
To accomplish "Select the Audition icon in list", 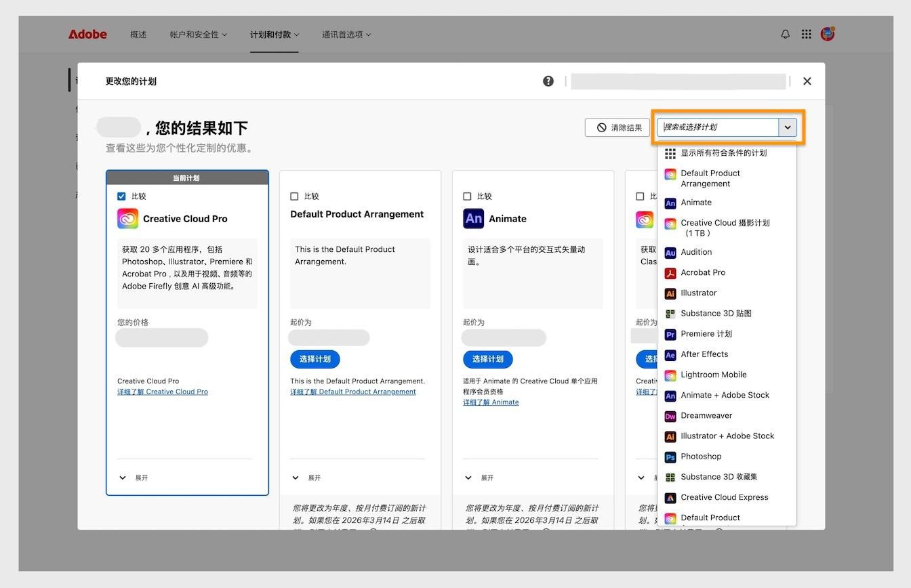I will (x=670, y=253).
